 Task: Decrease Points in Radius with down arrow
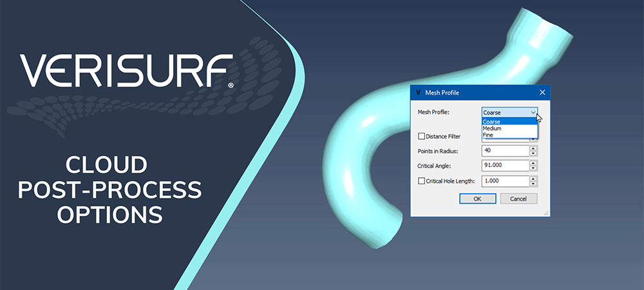coord(533,153)
